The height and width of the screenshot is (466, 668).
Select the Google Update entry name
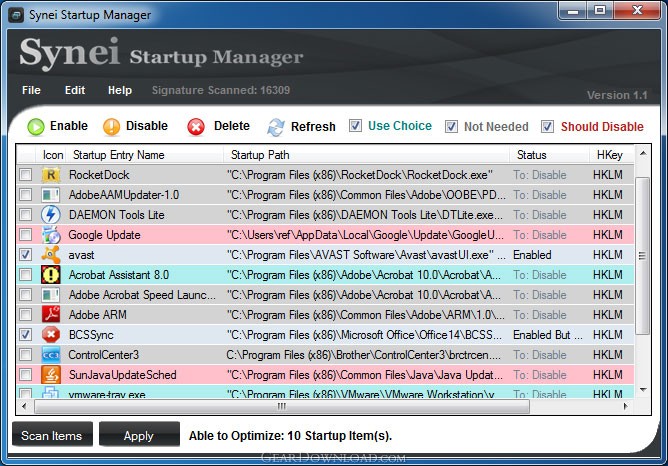[x=104, y=235]
